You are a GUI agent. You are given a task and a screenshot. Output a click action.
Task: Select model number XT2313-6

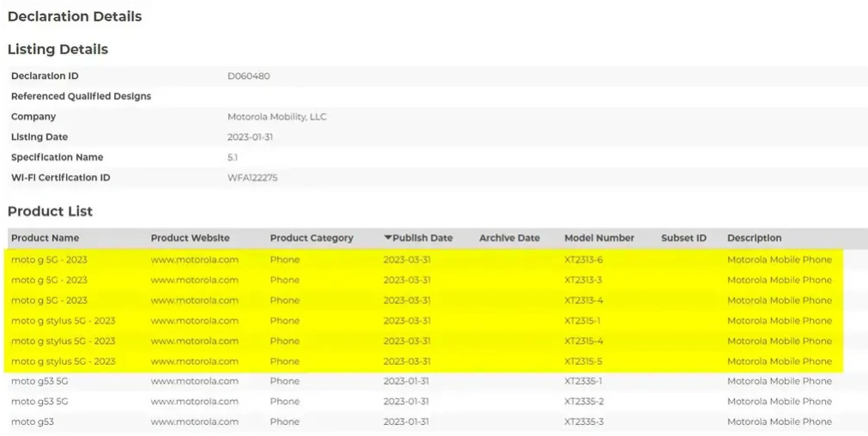point(583,259)
